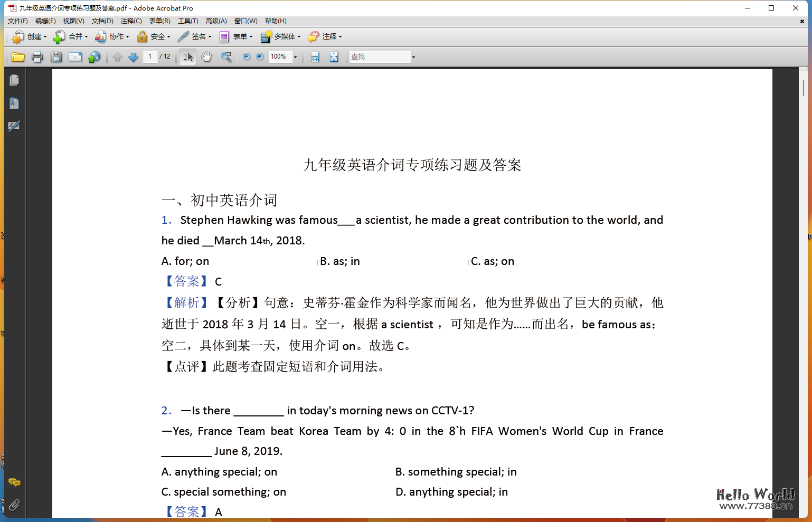This screenshot has height=522, width=812.
Task: Open the 文件(F) menu
Action: (x=17, y=21)
